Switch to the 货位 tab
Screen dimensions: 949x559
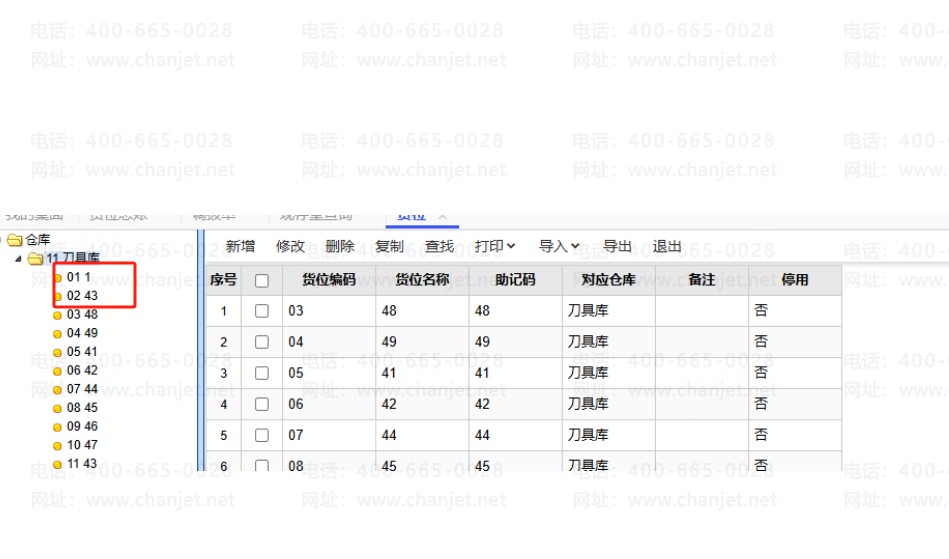(411, 215)
